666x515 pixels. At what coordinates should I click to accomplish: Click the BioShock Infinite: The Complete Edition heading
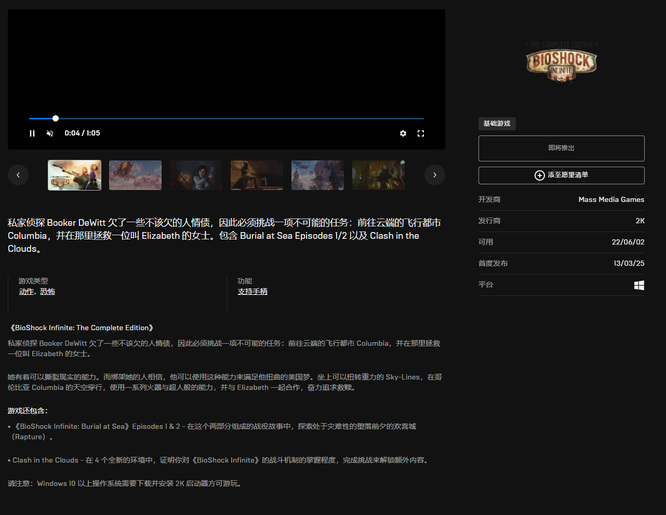[81, 328]
